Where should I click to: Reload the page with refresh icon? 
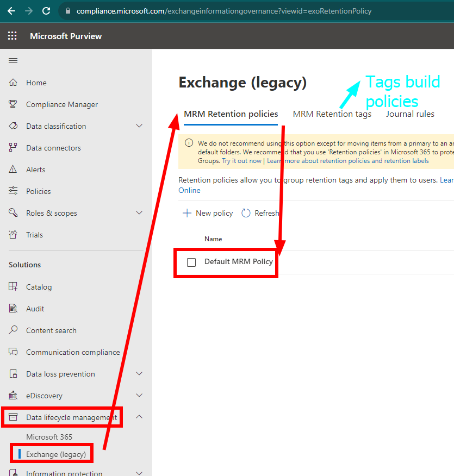point(46,11)
